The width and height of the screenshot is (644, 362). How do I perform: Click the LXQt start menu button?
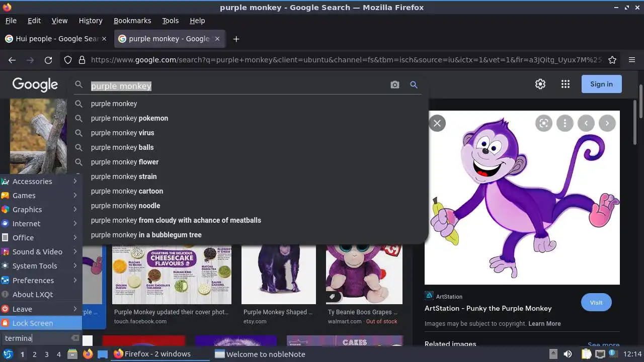(x=8, y=354)
